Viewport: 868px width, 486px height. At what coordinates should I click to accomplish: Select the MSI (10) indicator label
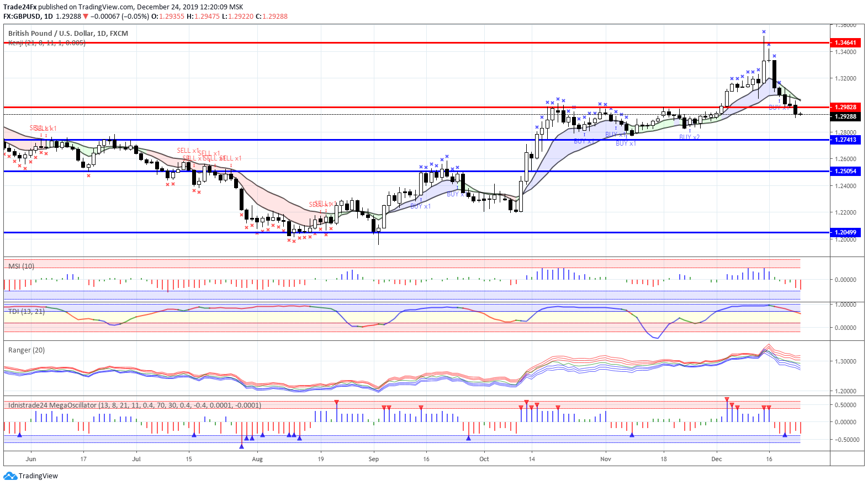21,266
